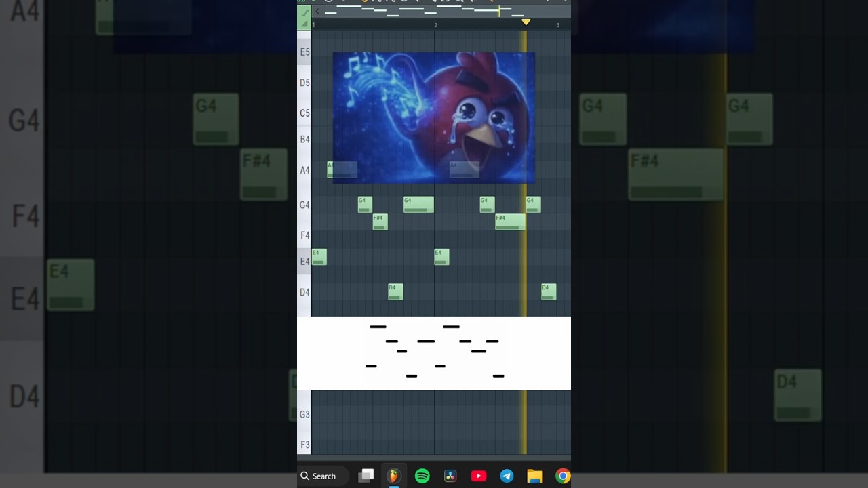
Task: Open the YouTube taskbar app
Action: pos(478,476)
